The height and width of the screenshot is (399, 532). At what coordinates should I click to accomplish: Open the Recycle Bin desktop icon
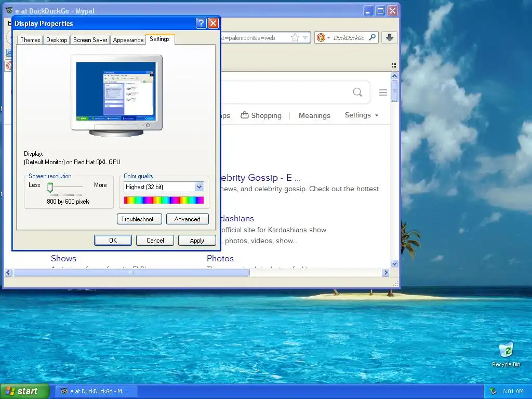[x=506, y=354]
